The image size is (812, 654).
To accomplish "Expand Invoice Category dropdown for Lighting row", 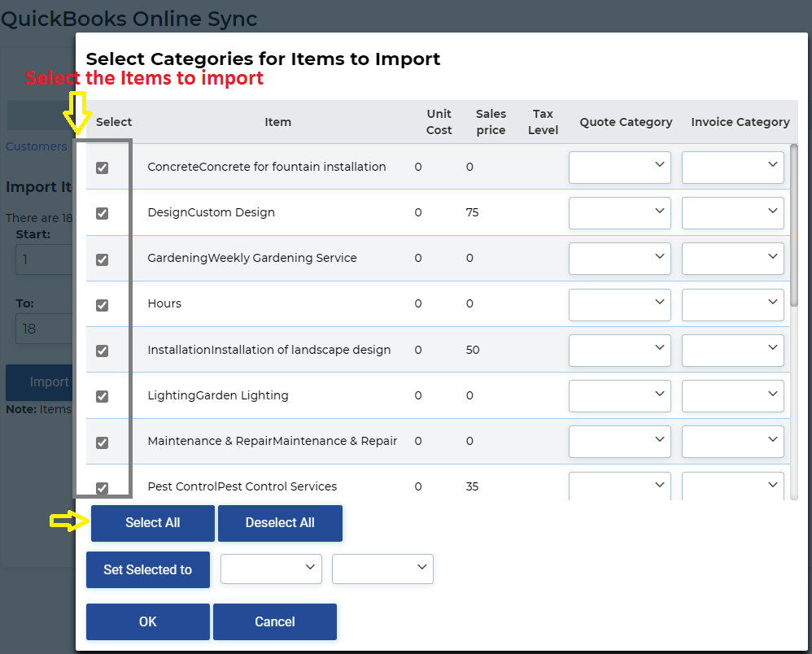I will coord(733,395).
